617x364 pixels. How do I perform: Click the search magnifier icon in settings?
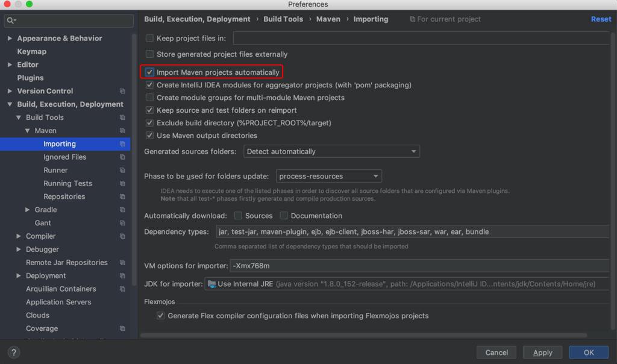pyautogui.click(x=10, y=20)
